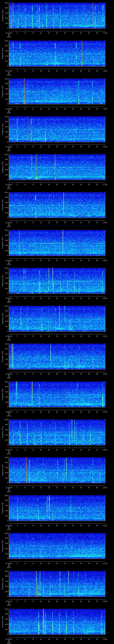Screen dimensions: 114x644
Task: Click the 18:00 end time label
Action: 105,71
